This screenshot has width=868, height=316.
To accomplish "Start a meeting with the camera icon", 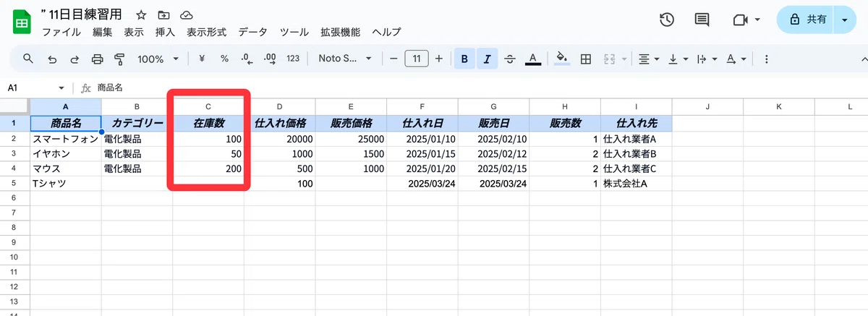I will (x=739, y=20).
